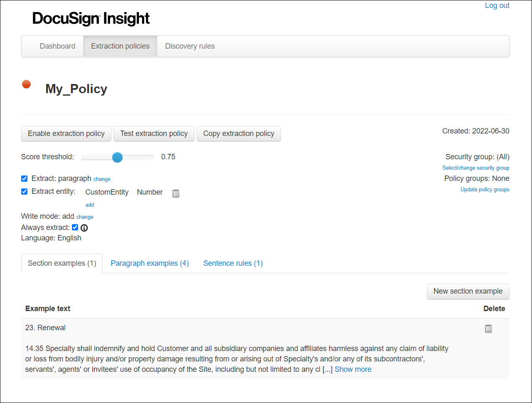This screenshot has width=532, height=403.
Task: Delete the CustomEntity Number entity
Action: click(176, 193)
